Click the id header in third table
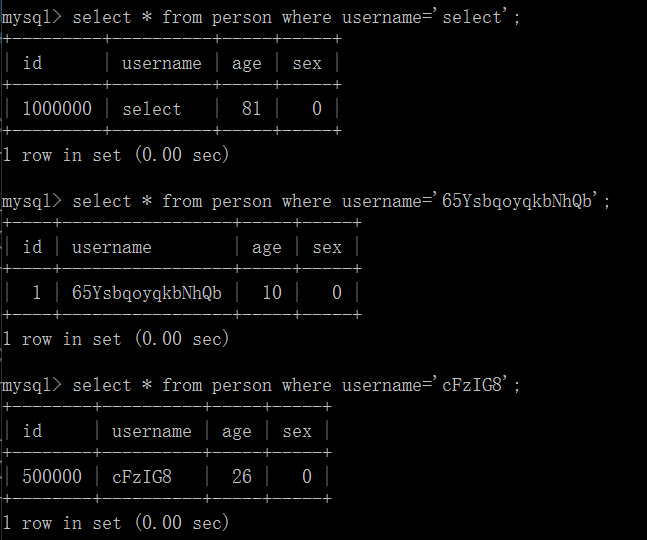Viewport: 647px width, 540px height. 32,431
